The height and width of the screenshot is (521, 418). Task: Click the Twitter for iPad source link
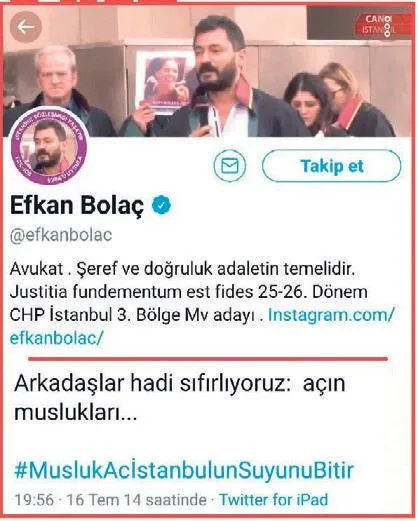point(274,500)
